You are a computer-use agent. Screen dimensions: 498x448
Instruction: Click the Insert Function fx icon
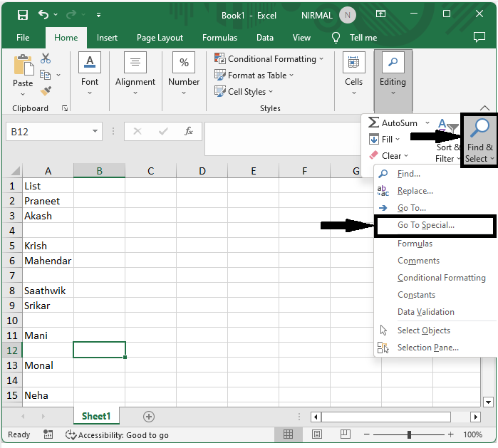[189, 132]
